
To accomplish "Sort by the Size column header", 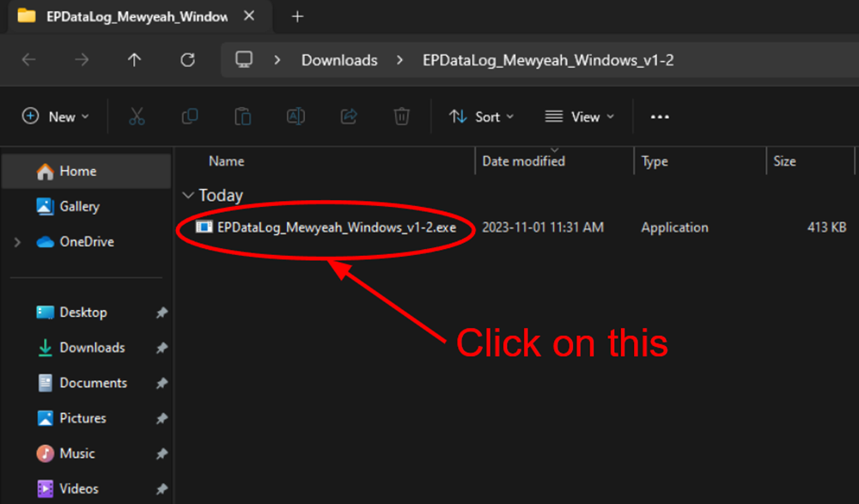I will [x=784, y=161].
